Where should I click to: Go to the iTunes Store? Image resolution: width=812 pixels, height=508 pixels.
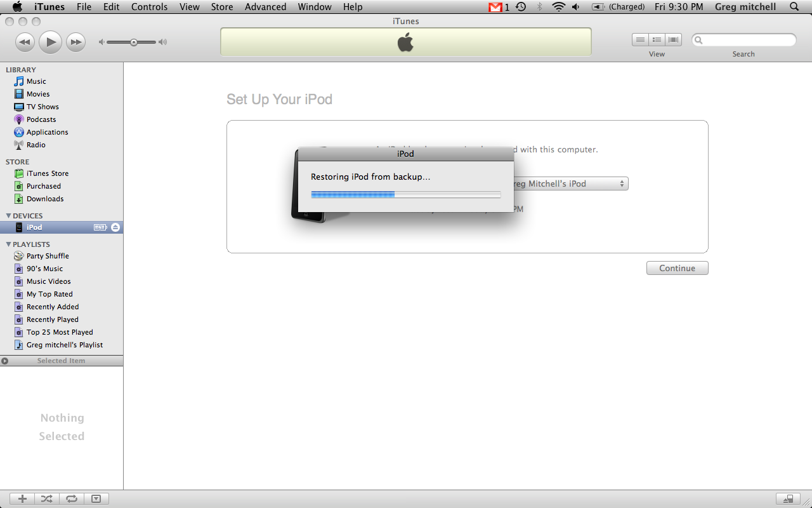click(x=48, y=173)
